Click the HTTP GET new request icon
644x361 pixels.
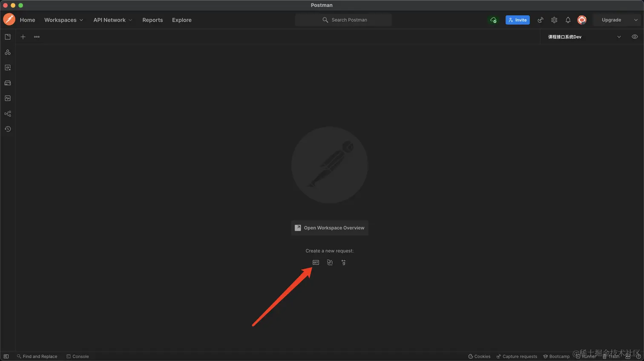[316, 263]
